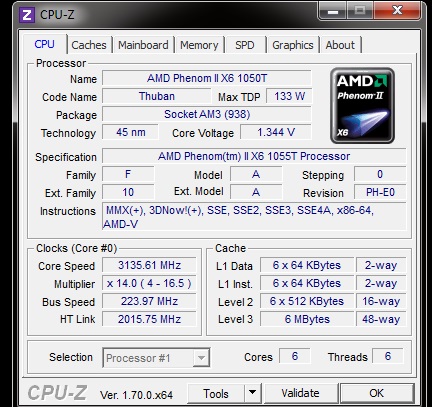This screenshot has height=407, width=432.
Task: Open the About tab
Action: click(340, 45)
